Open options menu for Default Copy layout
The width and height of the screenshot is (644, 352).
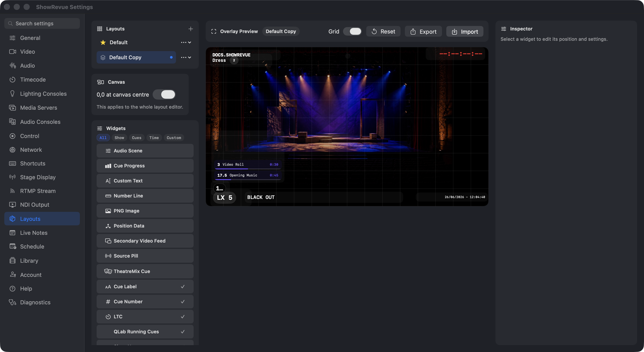(186, 57)
